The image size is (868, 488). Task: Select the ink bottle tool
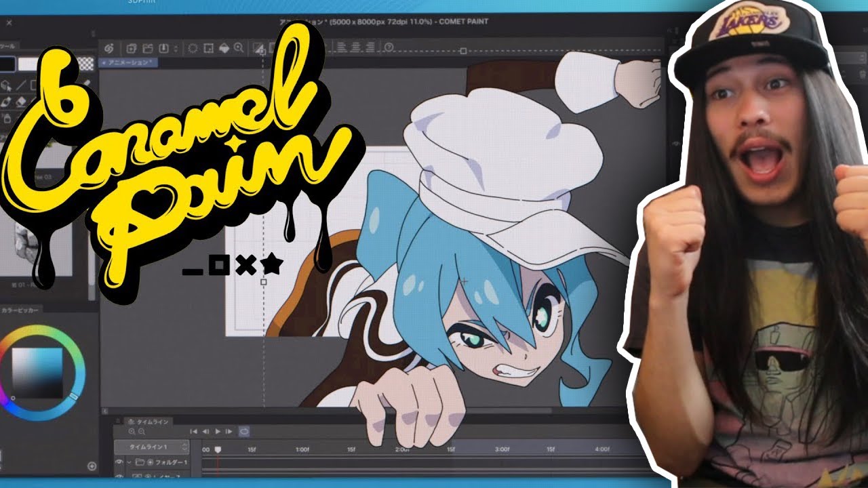tap(7, 119)
